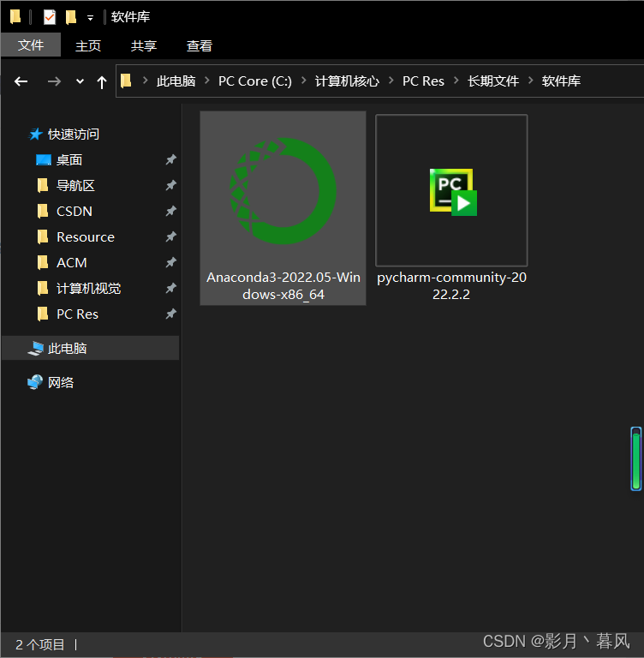Switch to the 主页 ribbon tab
The image size is (644, 658).
click(x=88, y=45)
